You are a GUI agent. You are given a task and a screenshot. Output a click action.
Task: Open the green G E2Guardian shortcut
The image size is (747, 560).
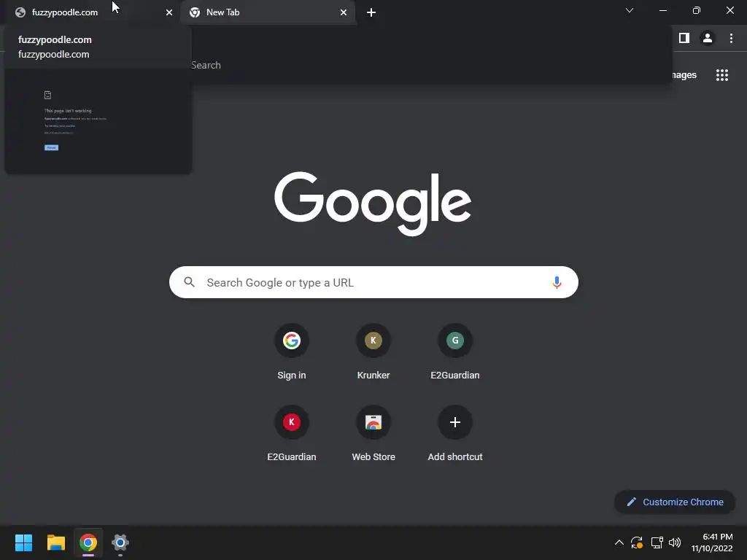455,352
